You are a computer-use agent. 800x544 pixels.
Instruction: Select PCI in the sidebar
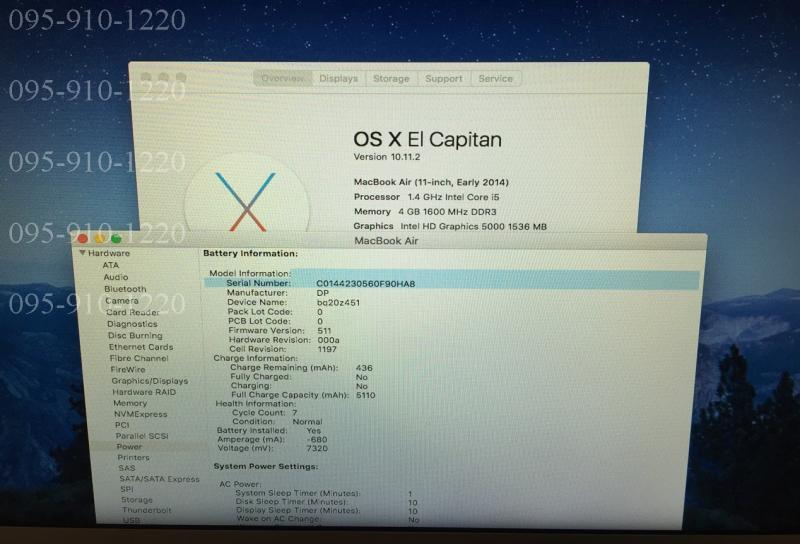[x=122, y=425]
